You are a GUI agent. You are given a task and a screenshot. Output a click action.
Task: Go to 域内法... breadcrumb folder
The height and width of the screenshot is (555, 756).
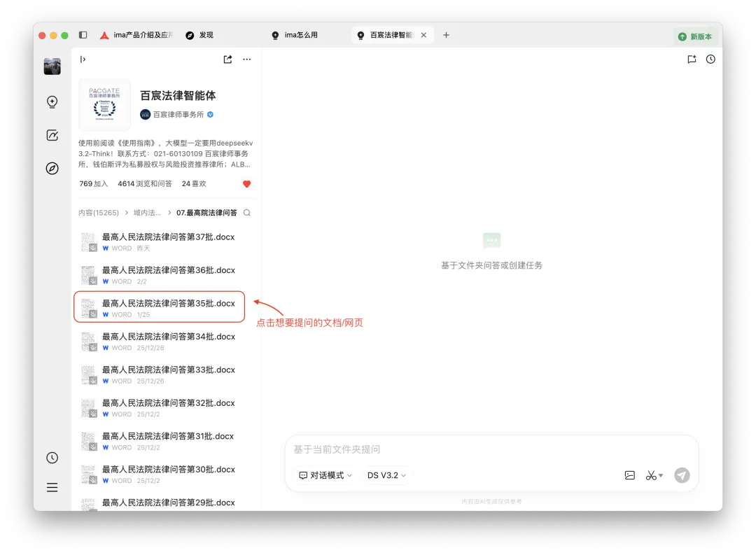tap(147, 213)
